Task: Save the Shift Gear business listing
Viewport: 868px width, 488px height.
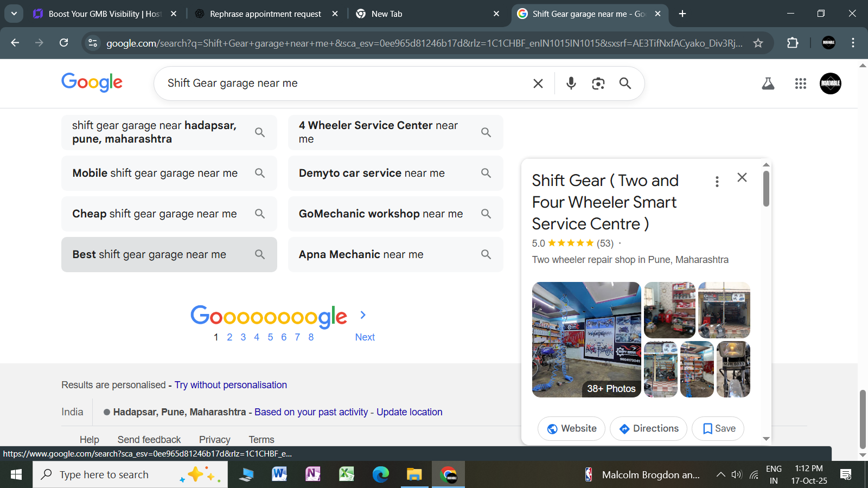Action: (718, 428)
